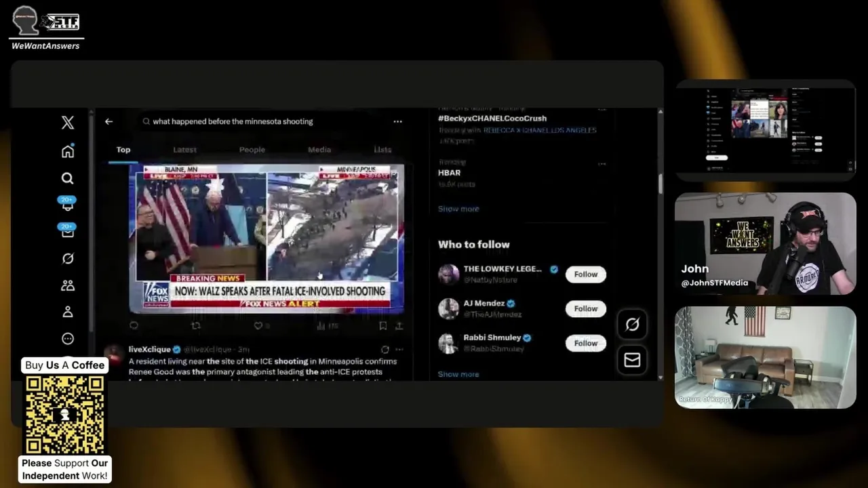Follow THE LOWKEY LEGE... account

tap(586, 274)
